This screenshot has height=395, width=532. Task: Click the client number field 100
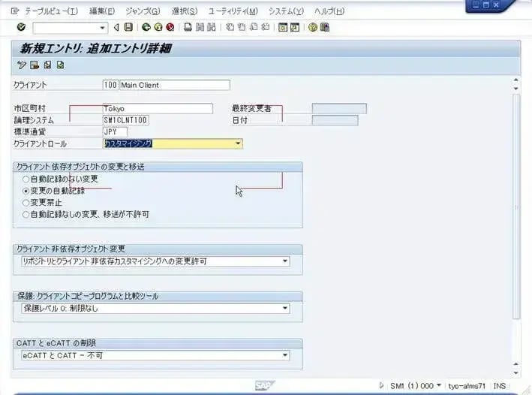pyautogui.click(x=110, y=85)
